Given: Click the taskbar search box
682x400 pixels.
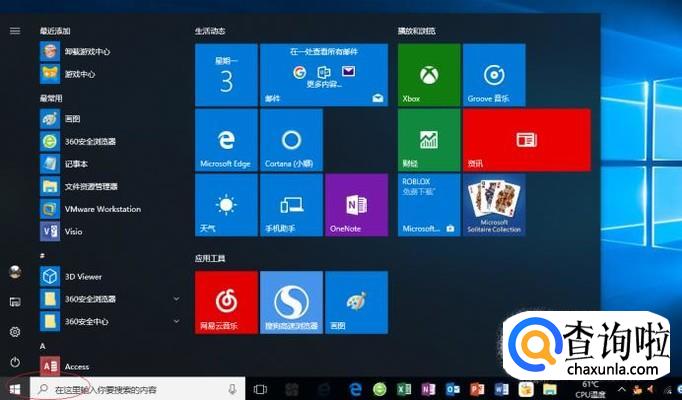Looking at the screenshot, I should tap(137, 389).
